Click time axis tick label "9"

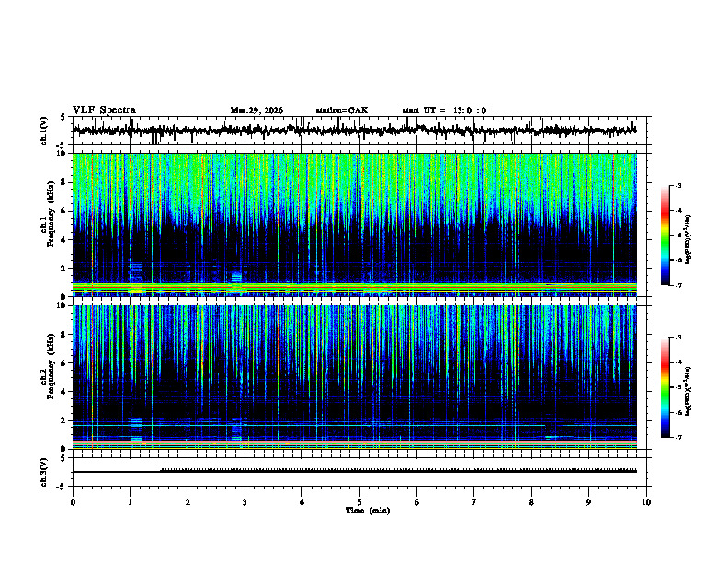point(588,502)
